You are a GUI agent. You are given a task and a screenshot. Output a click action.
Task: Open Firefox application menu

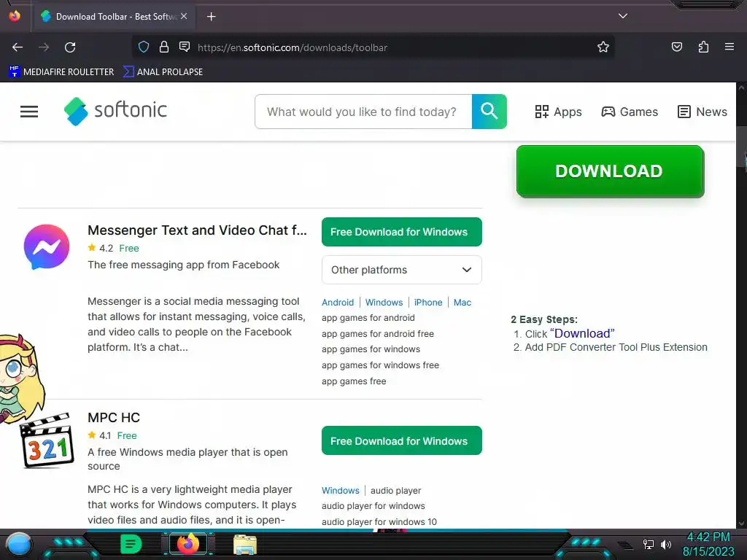tap(729, 47)
